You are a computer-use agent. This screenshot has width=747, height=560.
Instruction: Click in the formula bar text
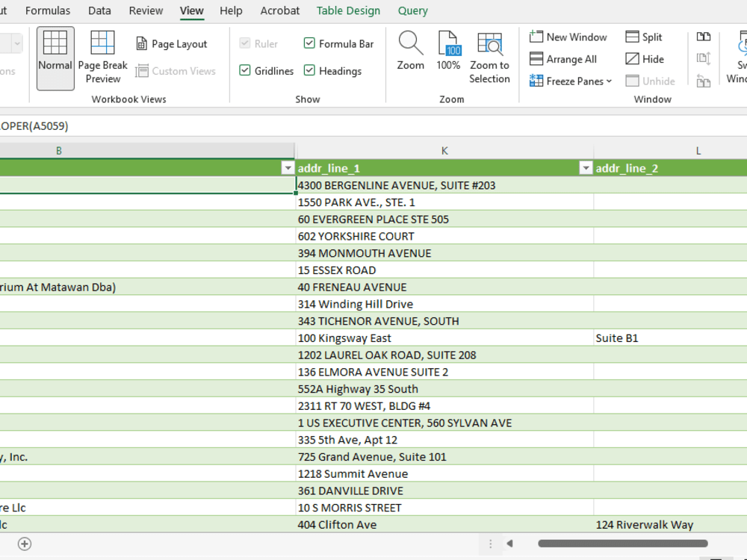[x=34, y=126]
